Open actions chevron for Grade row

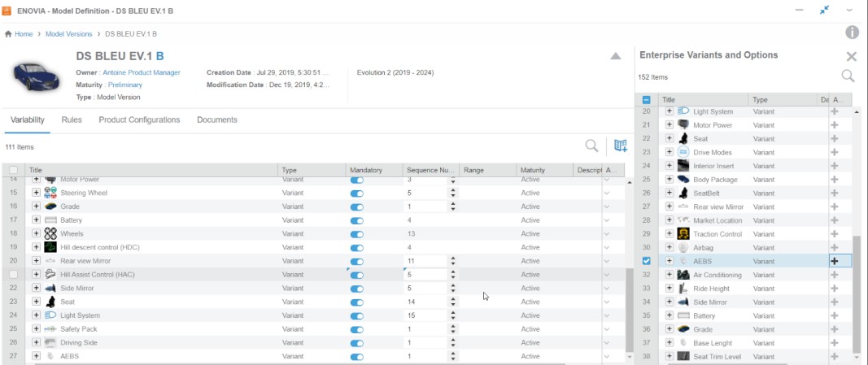(x=607, y=206)
